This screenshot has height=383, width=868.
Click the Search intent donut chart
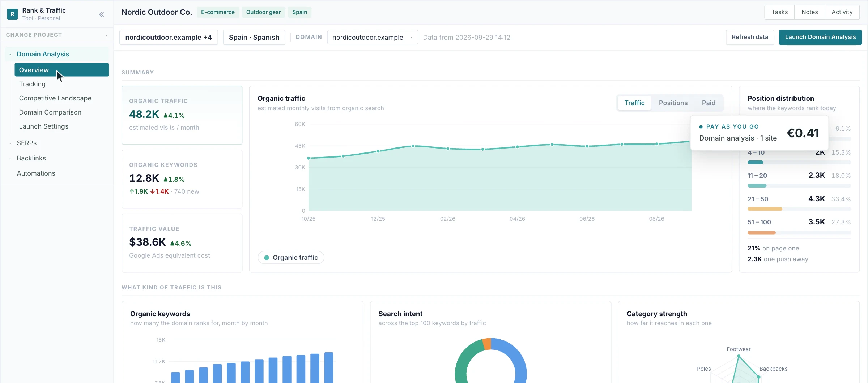click(490, 361)
